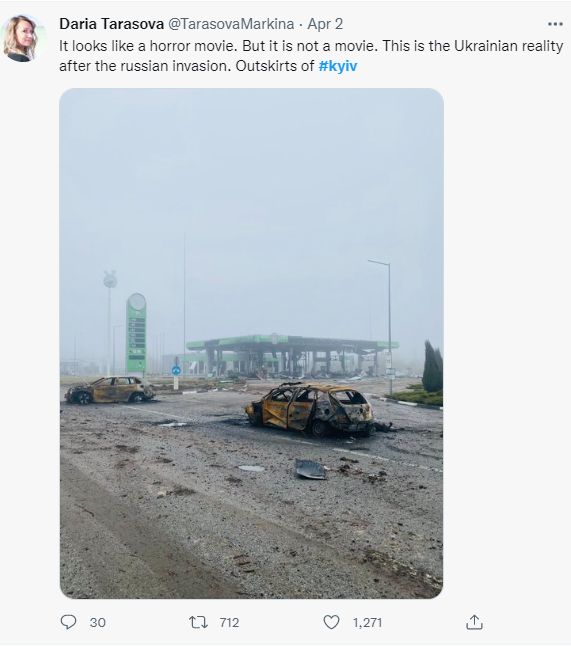Open the @TarasovaMarkina handle link
Screen dimensions: 571x646
pyautogui.click(x=231, y=24)
